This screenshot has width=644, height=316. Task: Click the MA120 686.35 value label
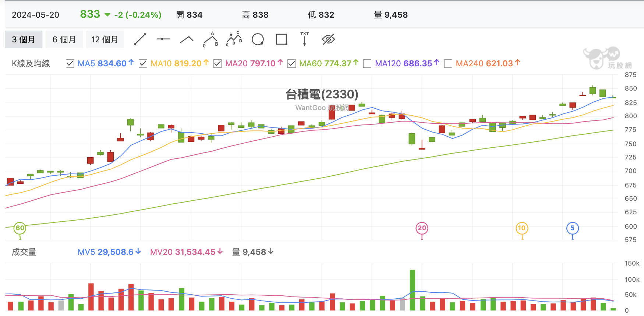click(407, 63)
